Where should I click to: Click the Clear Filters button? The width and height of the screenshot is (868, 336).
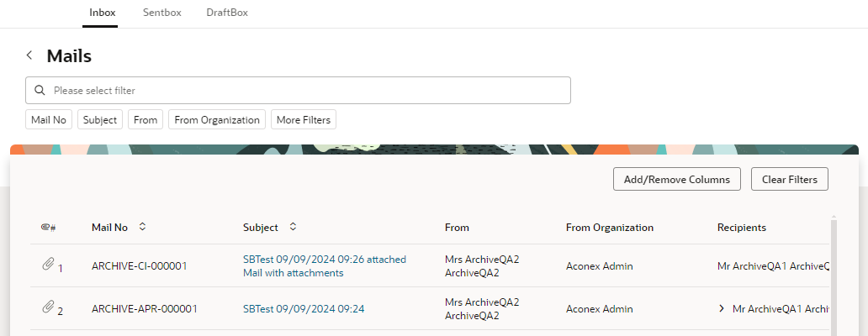tap(790, 179)
